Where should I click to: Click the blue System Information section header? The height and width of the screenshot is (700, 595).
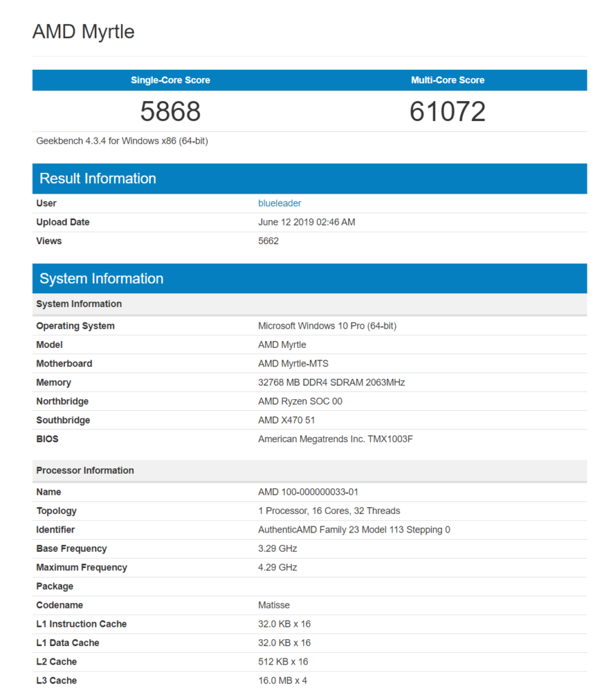pos(101,278)
